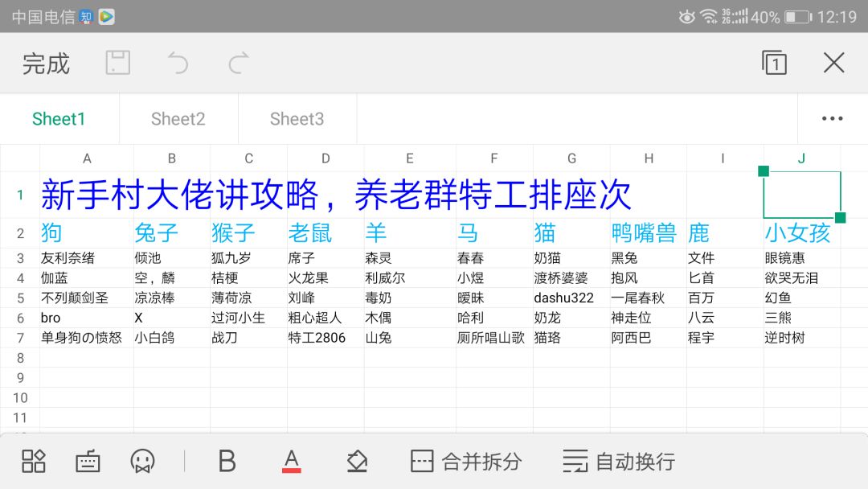
Task: Select the cell containing 特工2806
Action: point(325,338)
